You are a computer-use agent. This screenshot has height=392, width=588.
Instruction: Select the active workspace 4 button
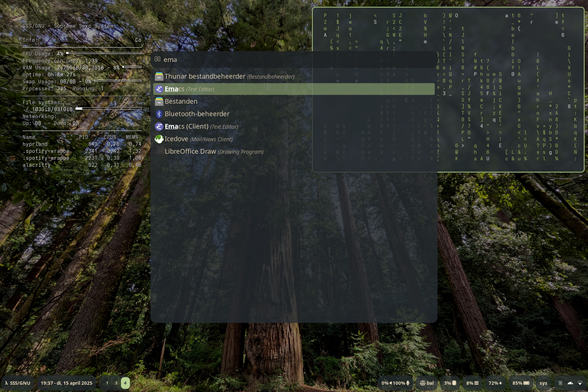(125, 383)
